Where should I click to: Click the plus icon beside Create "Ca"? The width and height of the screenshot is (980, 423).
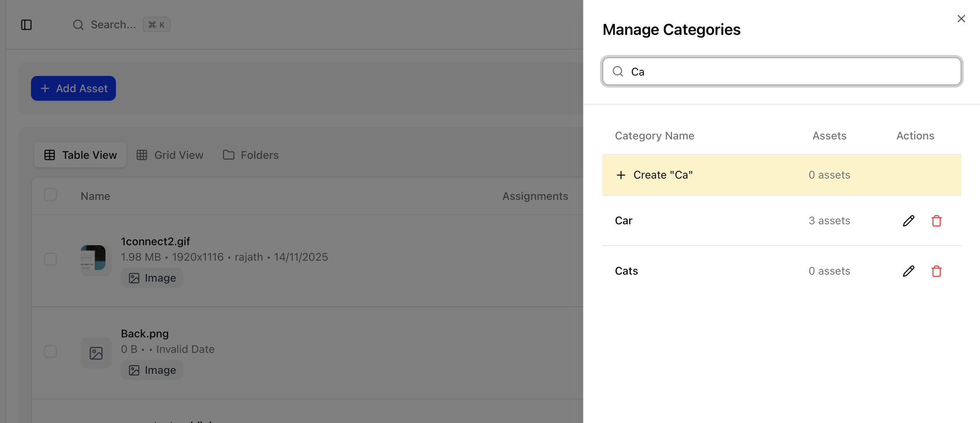621,175
